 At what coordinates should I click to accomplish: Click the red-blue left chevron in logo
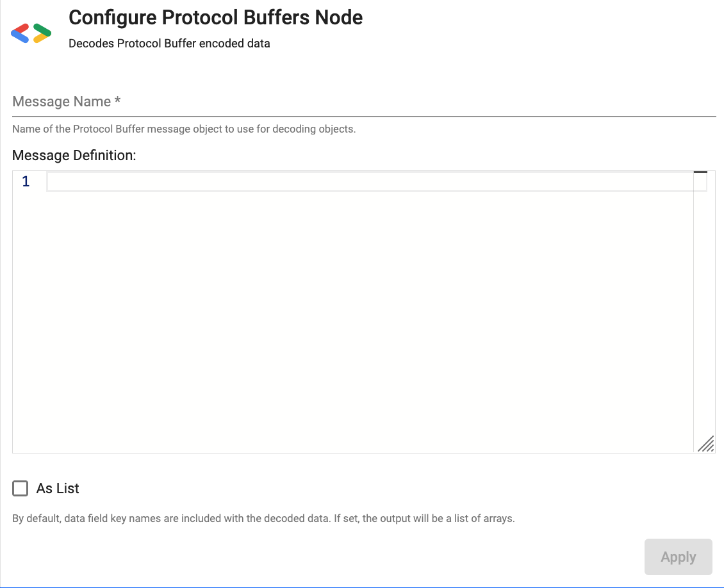pyautogui.click(x=21, y=33)
